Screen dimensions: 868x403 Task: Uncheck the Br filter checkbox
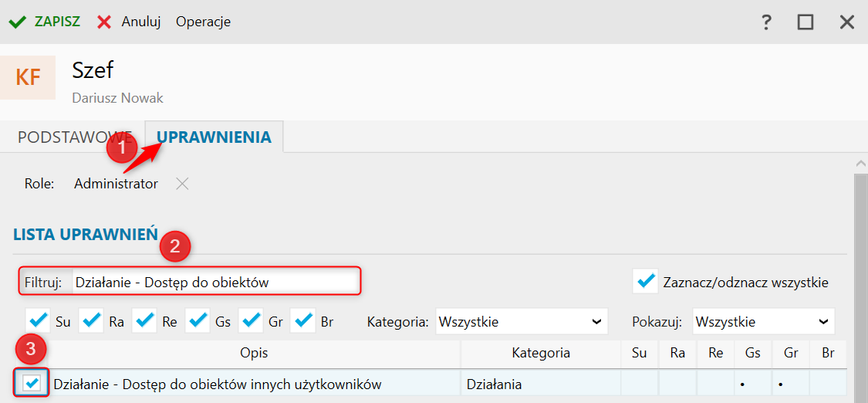pyautogui.click(x=304, y=320)
